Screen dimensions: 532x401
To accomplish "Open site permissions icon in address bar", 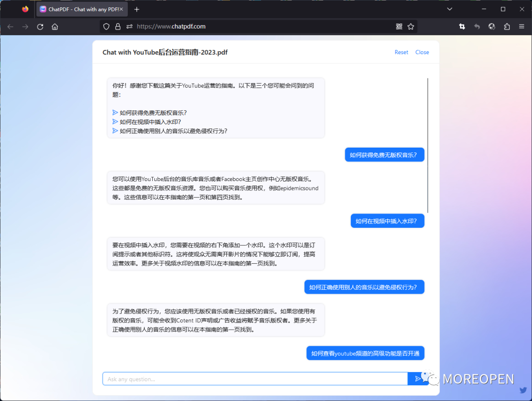I will pyautogui.click(x=129, y=27).
